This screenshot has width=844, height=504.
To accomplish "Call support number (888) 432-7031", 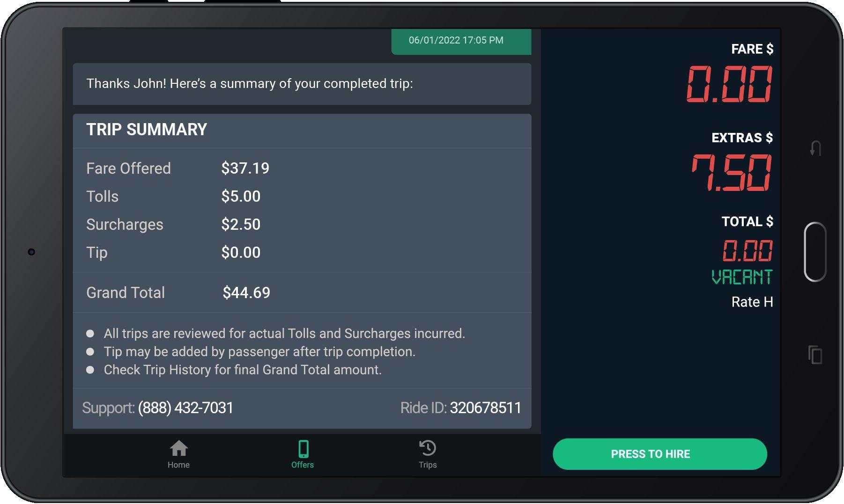I will coord(185,408).
